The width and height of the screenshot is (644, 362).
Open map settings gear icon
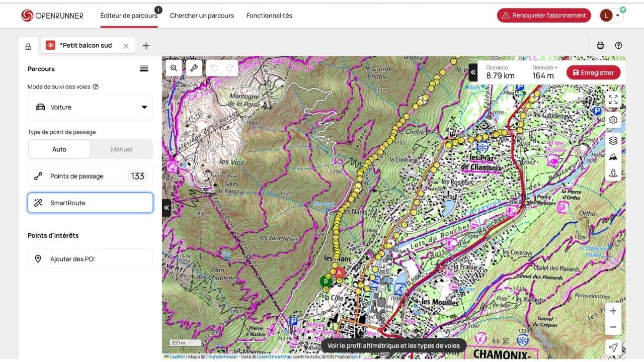pyautogui.click(x=613, y=120)
